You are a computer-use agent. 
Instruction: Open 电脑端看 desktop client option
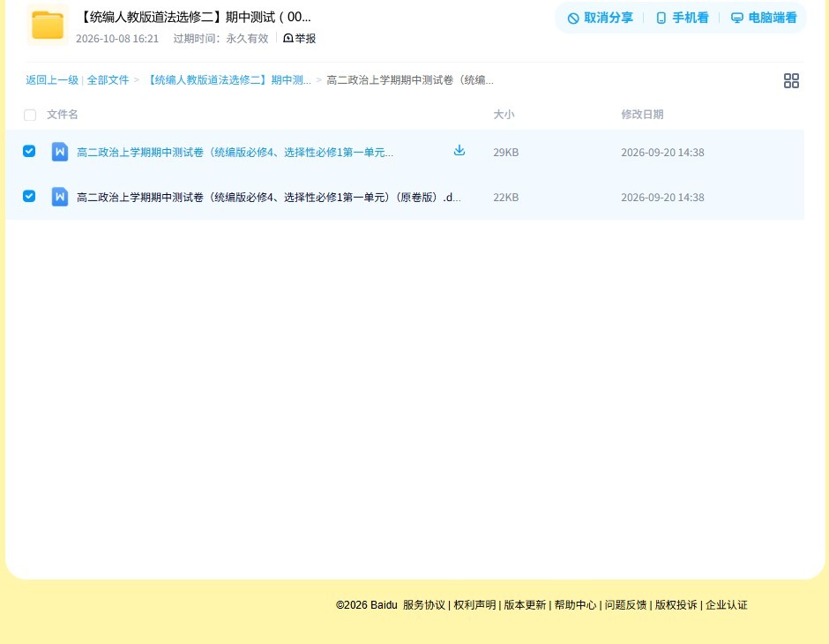tap(764, 18)
